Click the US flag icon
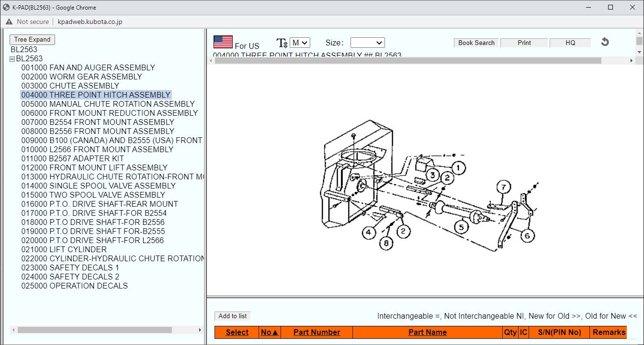This screenshot has width=644, height=345. pos(223,42)
